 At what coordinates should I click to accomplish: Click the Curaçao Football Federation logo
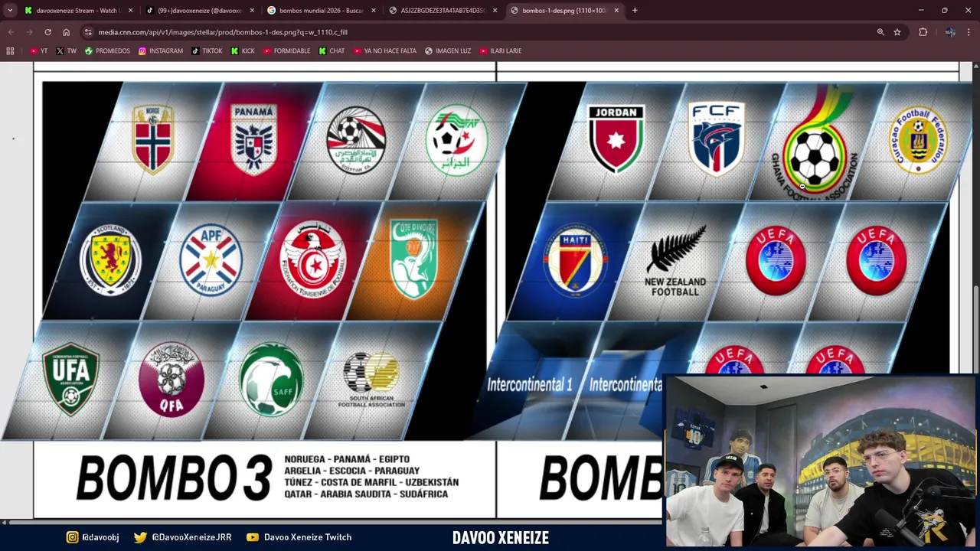[x=918, y=140]
